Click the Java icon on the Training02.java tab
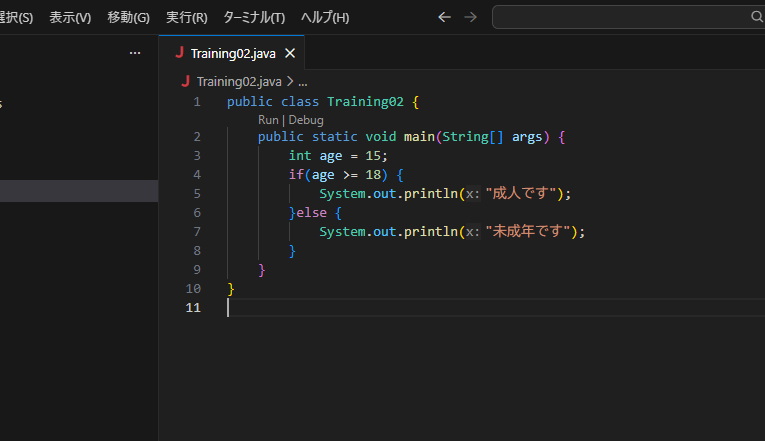 pos(179,53)
